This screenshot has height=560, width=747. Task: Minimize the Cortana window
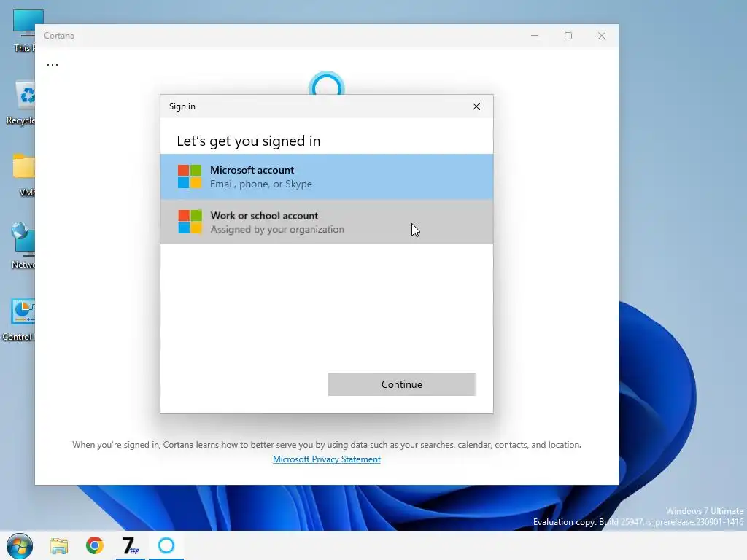pyautogui.click(x=535, y=36)
